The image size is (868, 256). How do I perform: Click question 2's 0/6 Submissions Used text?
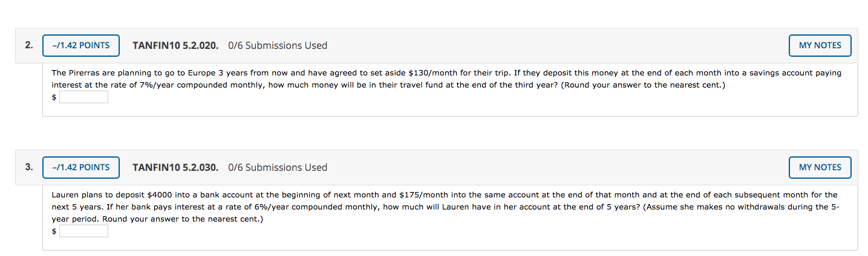tap(278, 45)
